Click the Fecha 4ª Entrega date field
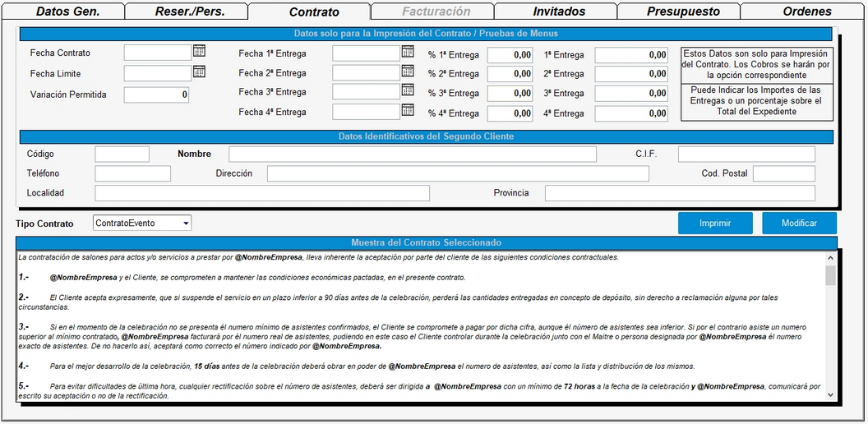The width and height of the screenshot is (868, 424). tap(366, 112)
